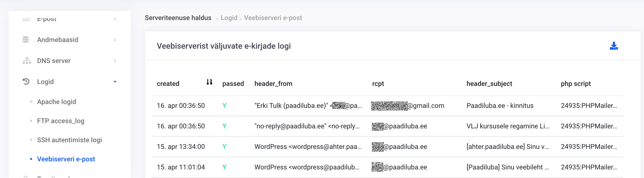Expand the Andmebaasid menu chevron
The width and height of the screenshot is (644, 178).
tap(115, 40)
